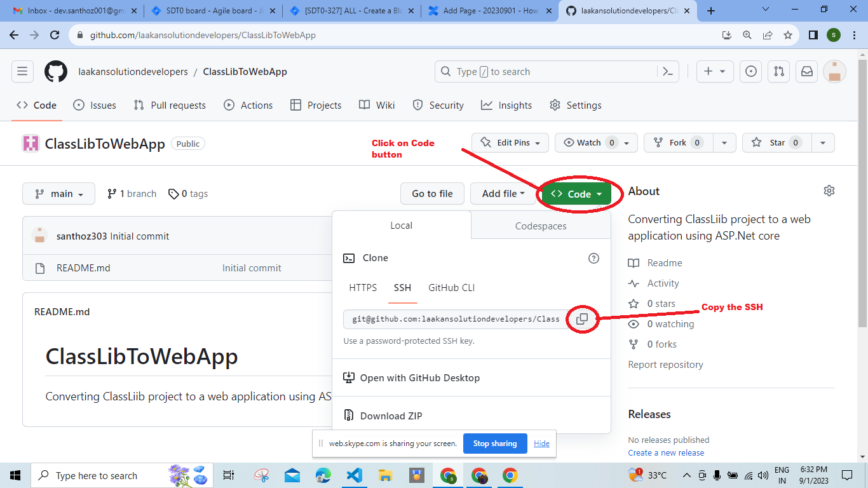Expand the Edit Pins dropdown

click(510, 143)
